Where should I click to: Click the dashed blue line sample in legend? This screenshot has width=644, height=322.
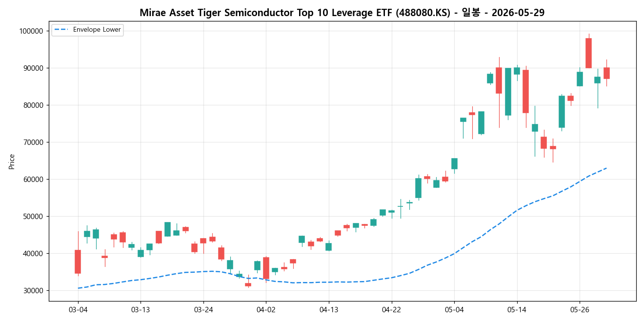[x=61, y=30]
